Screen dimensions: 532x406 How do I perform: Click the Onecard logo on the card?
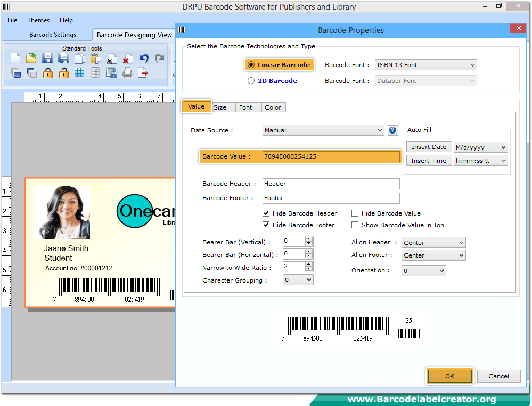pyautogui.click(x=146, y=211)
